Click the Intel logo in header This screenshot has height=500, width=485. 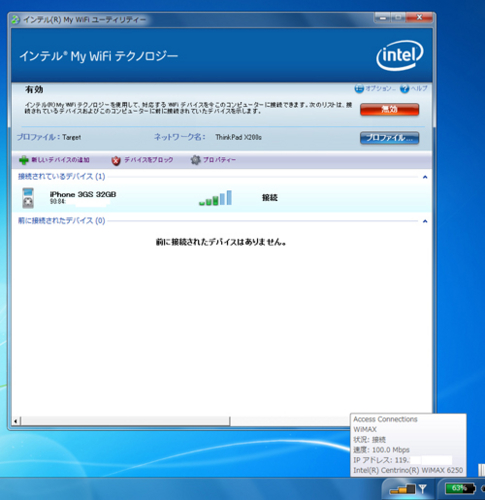point(400,55)
